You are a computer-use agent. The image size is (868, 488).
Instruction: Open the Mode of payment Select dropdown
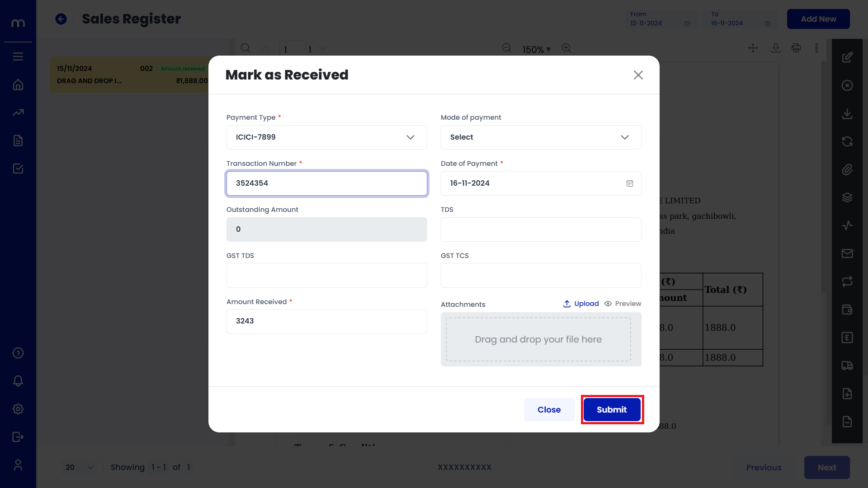point(541,137)
